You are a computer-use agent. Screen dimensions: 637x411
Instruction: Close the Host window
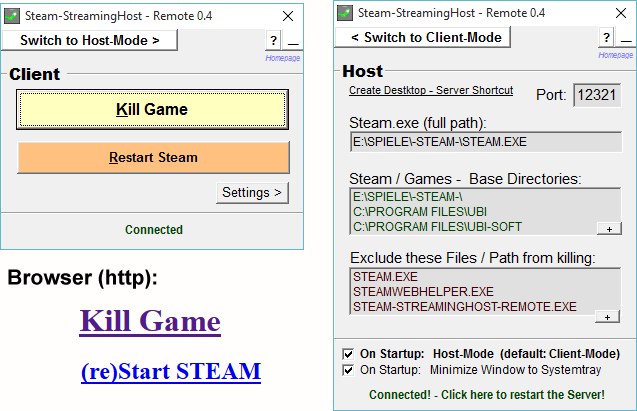(621, 13)
